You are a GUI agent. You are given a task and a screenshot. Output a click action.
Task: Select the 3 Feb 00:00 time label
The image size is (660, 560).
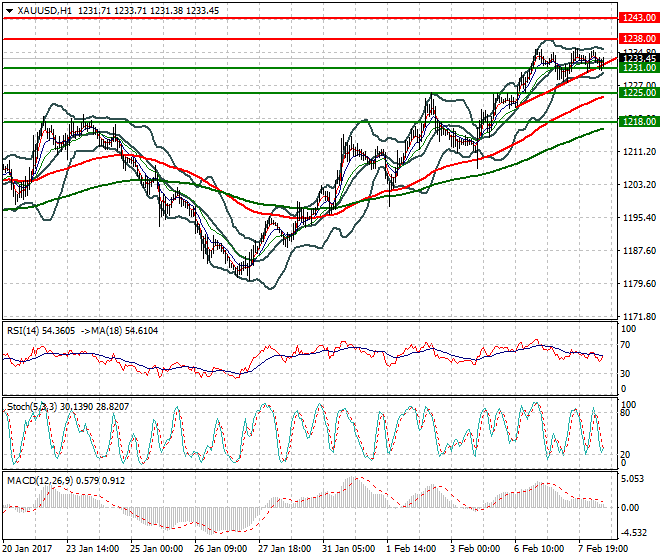pyautogui.click(x=475, y=549)
